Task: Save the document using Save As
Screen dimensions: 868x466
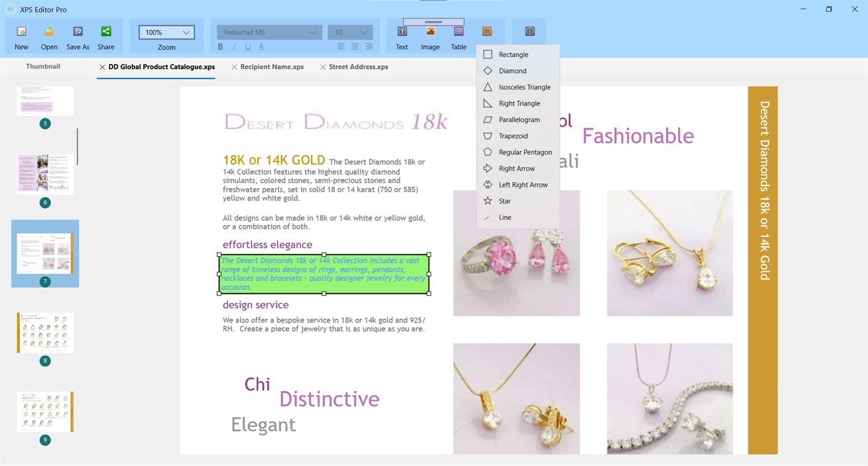Action: tap(78, 35)
